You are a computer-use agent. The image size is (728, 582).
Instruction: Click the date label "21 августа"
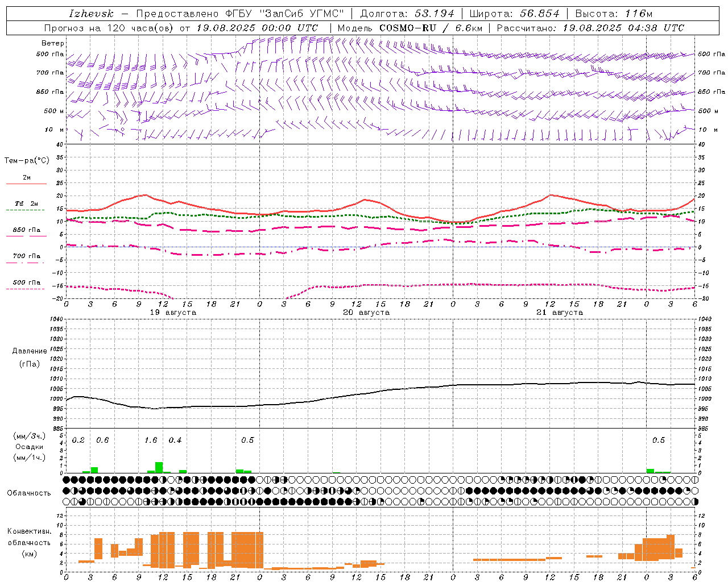[x=560, y=313]
